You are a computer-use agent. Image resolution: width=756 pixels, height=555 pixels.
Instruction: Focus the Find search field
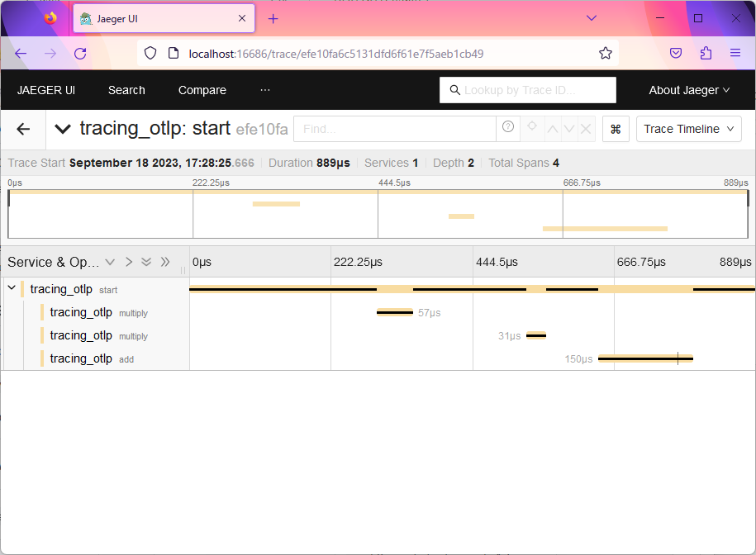coord(395,129)
